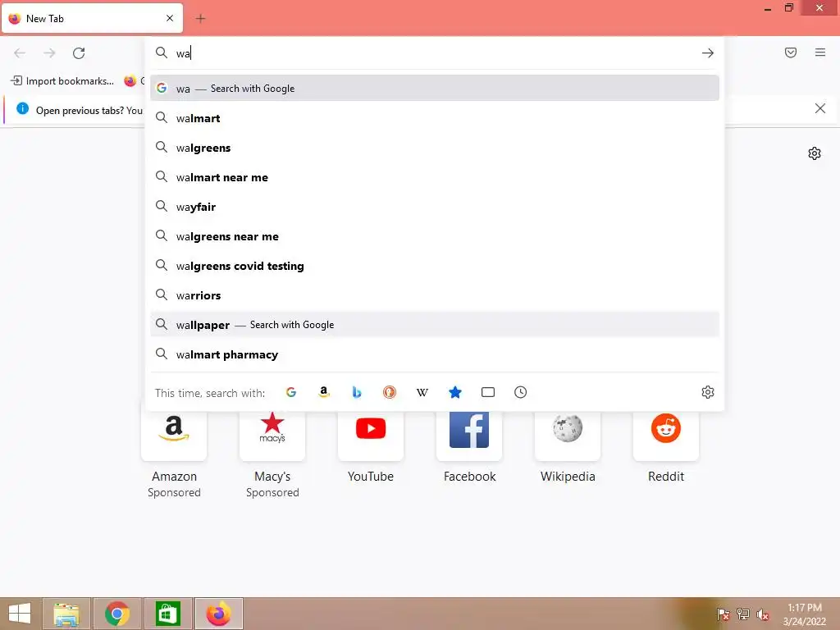
Task: Open the Macy's sponsored shortcut tile
Action: point(272,436)
